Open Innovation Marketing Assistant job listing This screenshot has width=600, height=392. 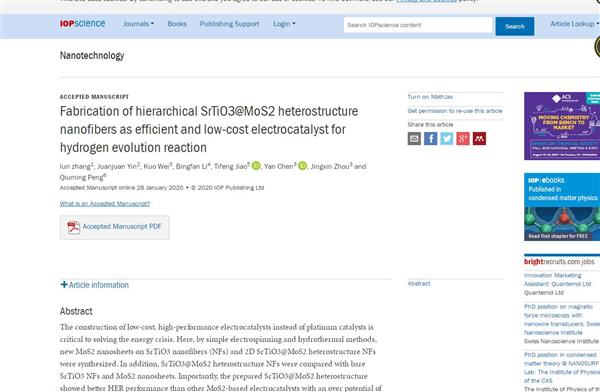point(558,279)
